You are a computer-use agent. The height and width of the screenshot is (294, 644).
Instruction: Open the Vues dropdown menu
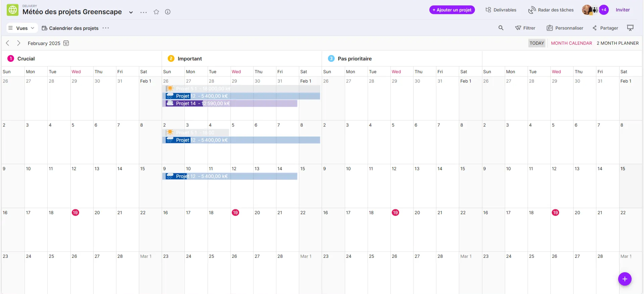coord(22,28)
